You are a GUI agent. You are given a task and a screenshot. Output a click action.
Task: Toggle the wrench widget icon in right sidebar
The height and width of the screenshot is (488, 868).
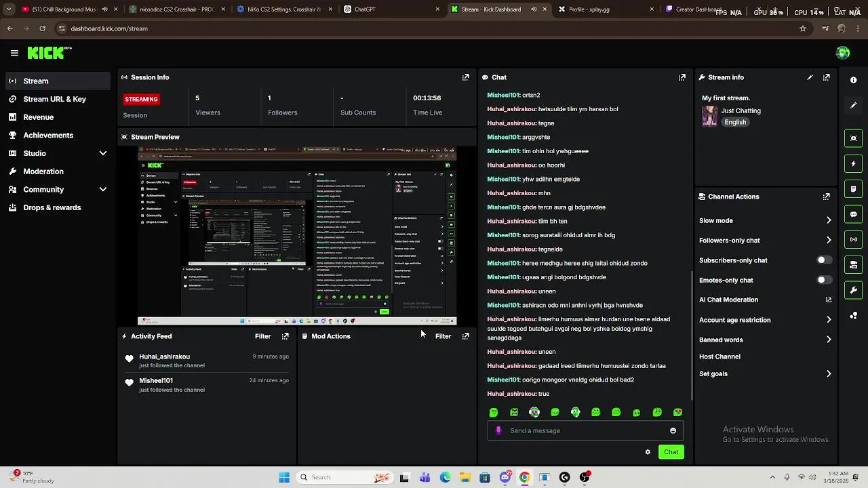[853, 290]
